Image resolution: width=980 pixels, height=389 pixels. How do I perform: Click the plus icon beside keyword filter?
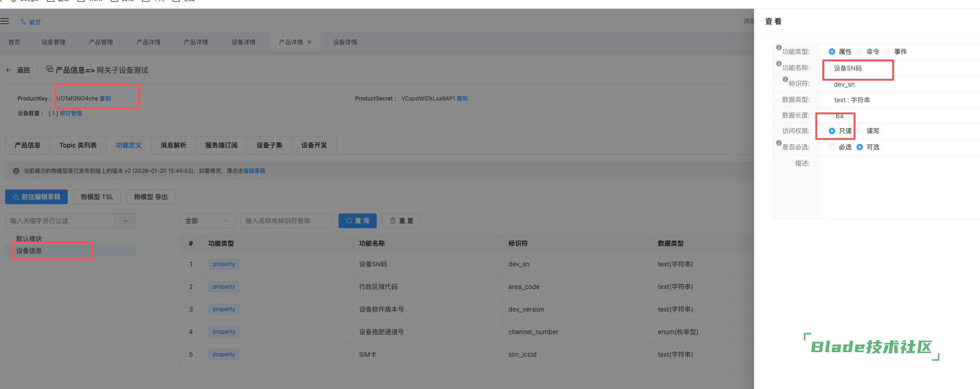[125, 221]
